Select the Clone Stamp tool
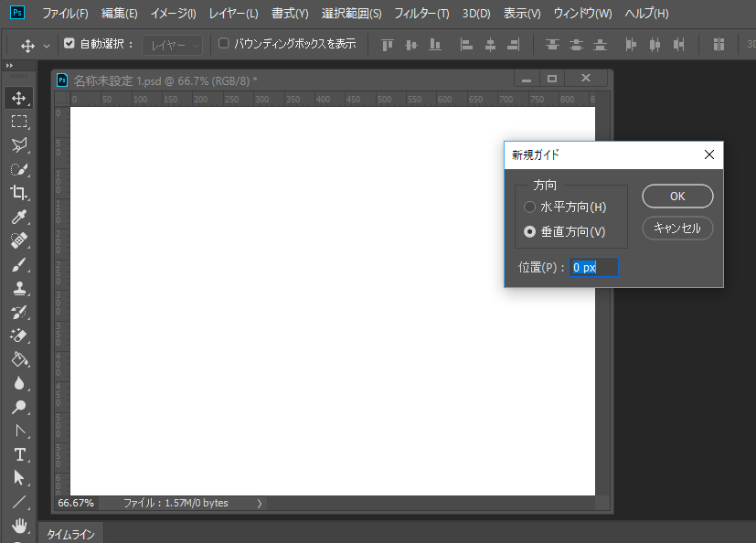The height and width of the screenshot is (543, 756). point(19,288)
